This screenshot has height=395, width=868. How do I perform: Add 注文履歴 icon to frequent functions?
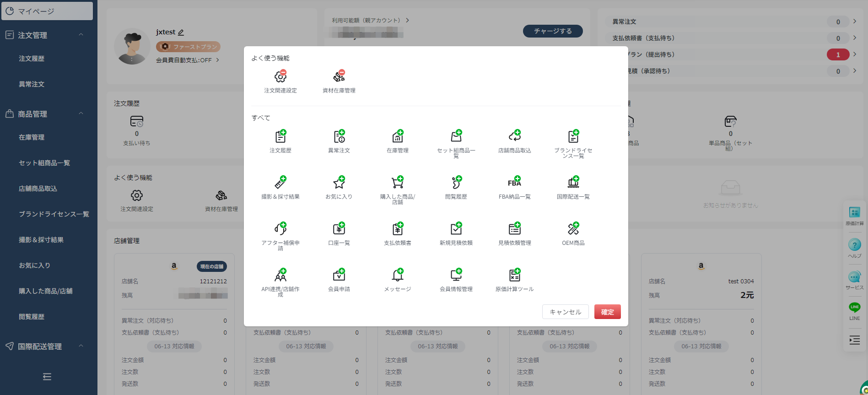(x=280, y=137)
